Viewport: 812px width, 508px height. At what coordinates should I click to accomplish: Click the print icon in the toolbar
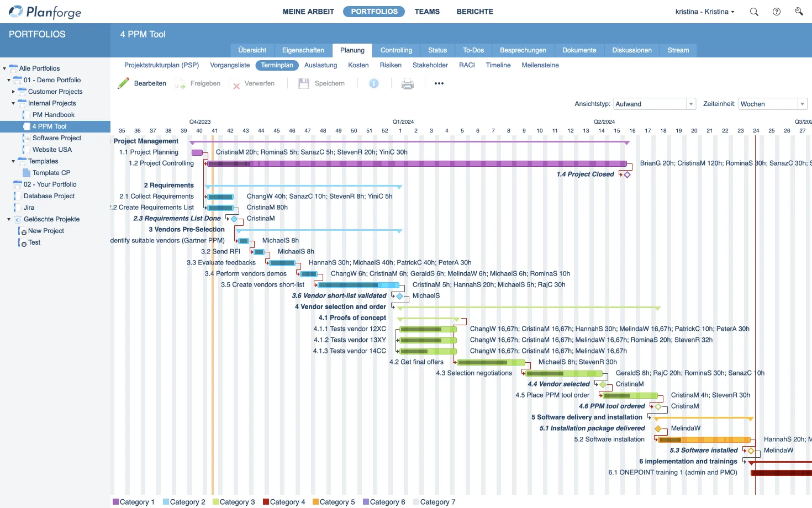pos(408,83)
